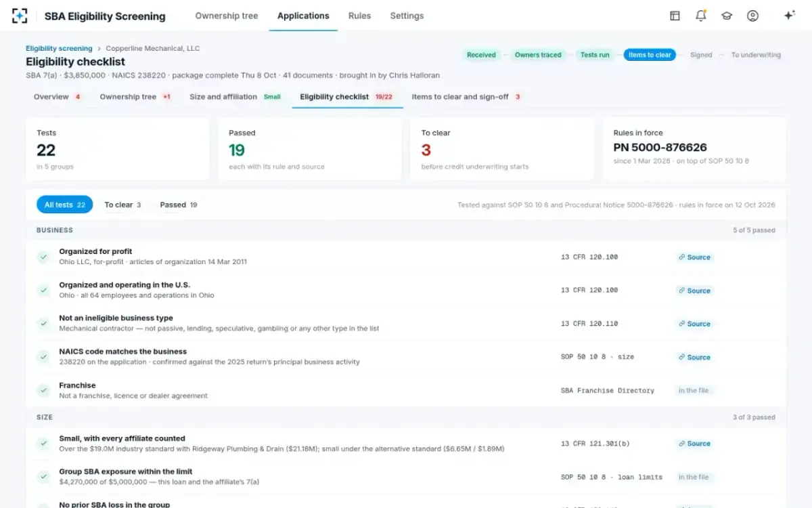
Task: Click the check icon on the Franchise row
Action: coord(43,390)
